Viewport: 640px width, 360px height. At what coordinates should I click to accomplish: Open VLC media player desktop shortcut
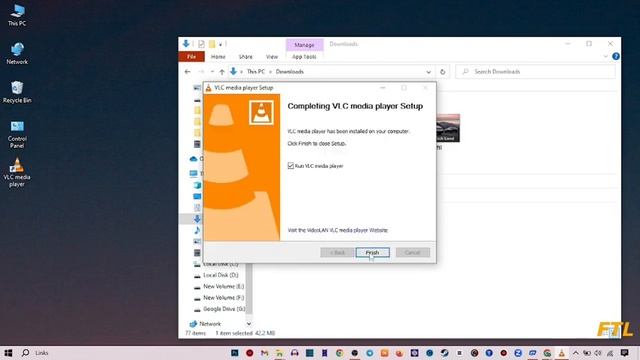click(x=17, y=173)
